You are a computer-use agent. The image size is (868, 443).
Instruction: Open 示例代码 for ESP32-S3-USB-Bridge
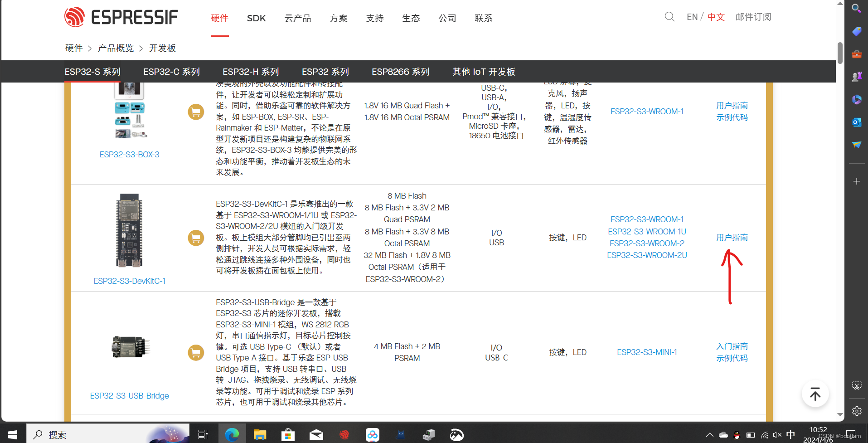732,358
